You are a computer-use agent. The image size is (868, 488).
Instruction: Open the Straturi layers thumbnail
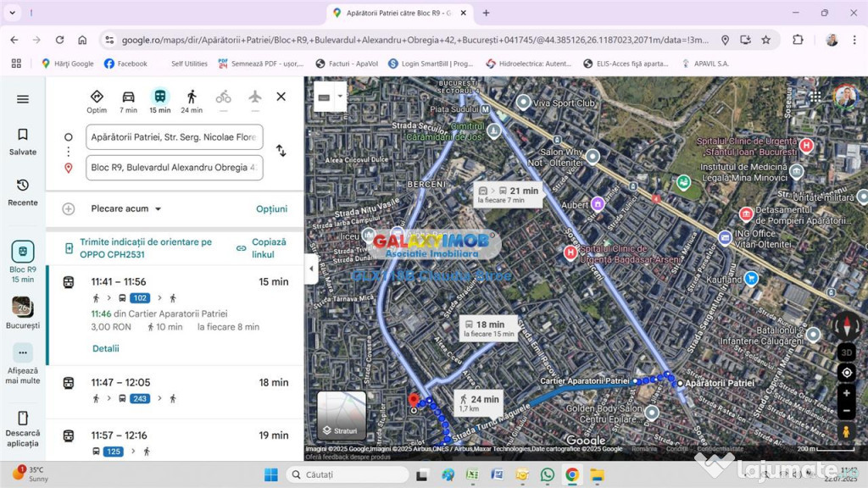pos(342,415)
